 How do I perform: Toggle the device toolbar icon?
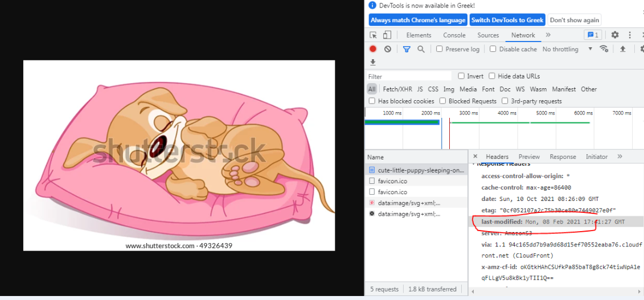click(x=387, y=35)
